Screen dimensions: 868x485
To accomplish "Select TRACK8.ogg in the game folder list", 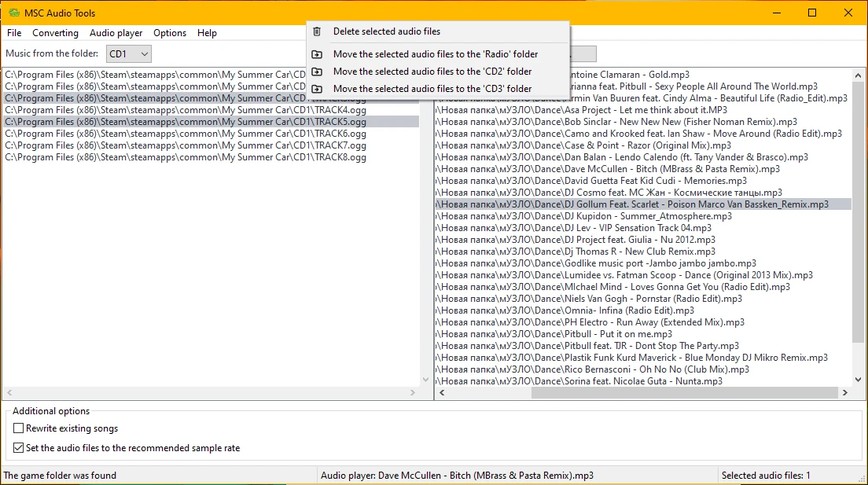I will click(211, 157).
